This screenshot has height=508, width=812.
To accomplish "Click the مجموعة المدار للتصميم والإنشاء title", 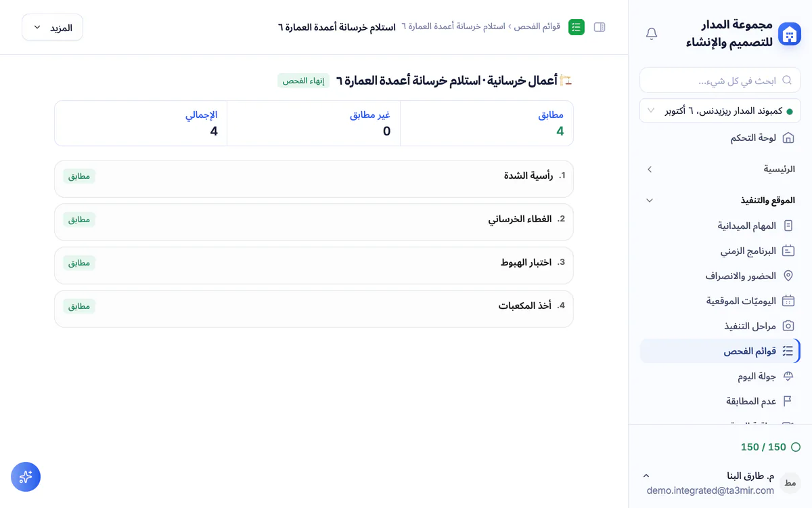I will tap(729, 34).
